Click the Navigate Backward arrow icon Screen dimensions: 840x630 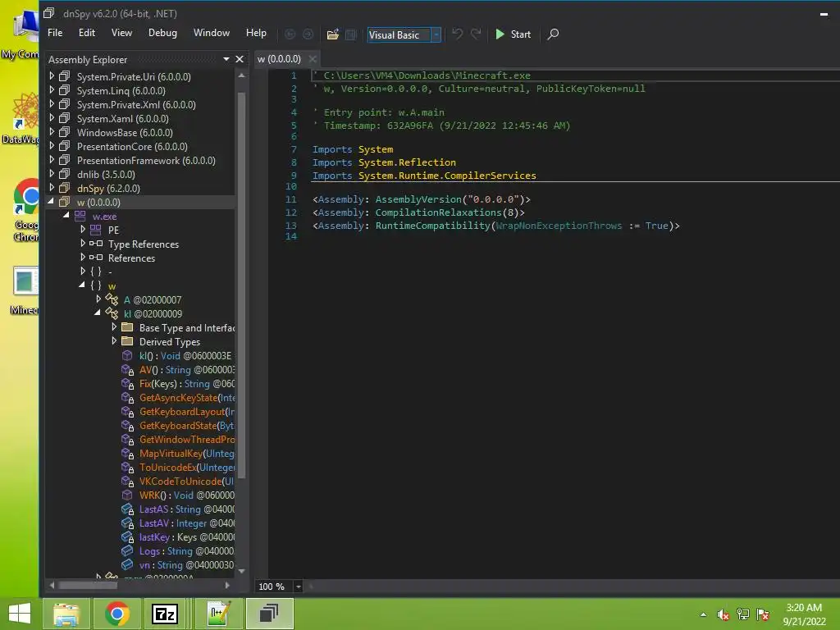tap(290, 34)
